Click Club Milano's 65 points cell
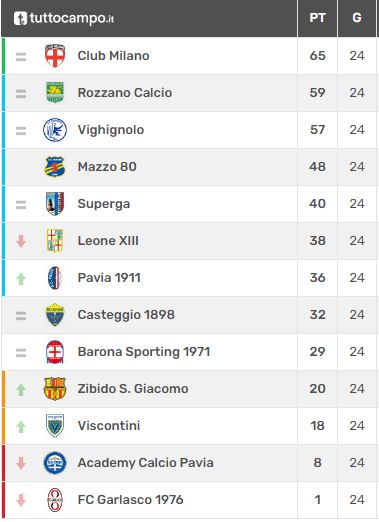 [x=317, y=56]
